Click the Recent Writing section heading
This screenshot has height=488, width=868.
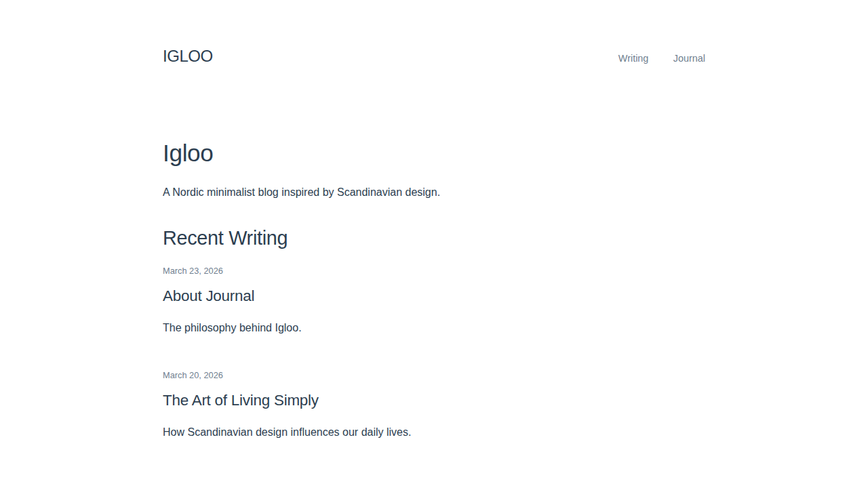225,238
